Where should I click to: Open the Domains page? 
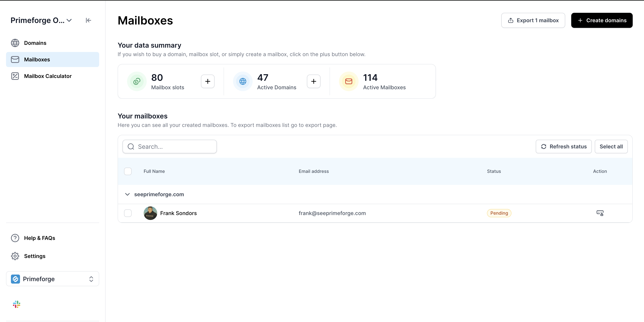coord(52,43)
